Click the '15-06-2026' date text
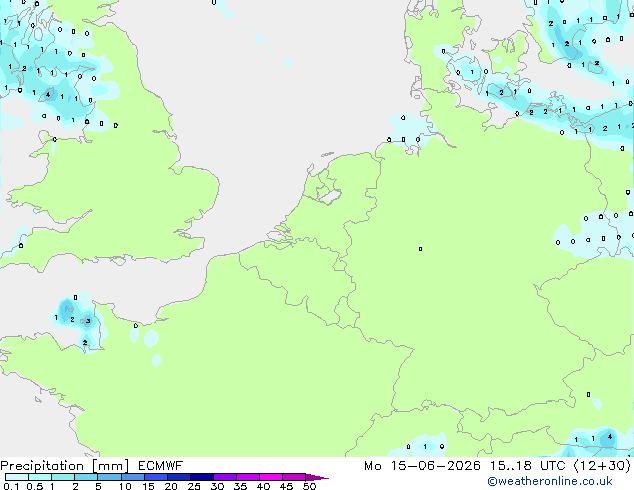Viewport: 634px width, 490px height. coord(436,466)
